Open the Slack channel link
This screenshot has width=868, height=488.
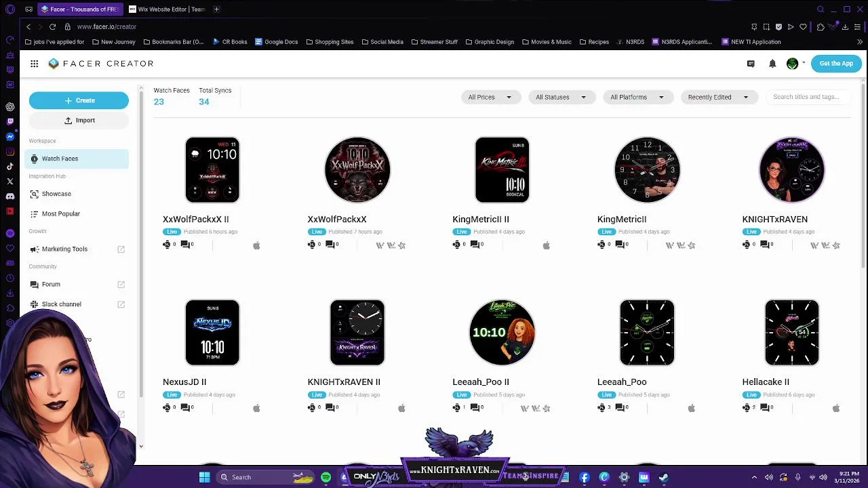coord(62,304)
